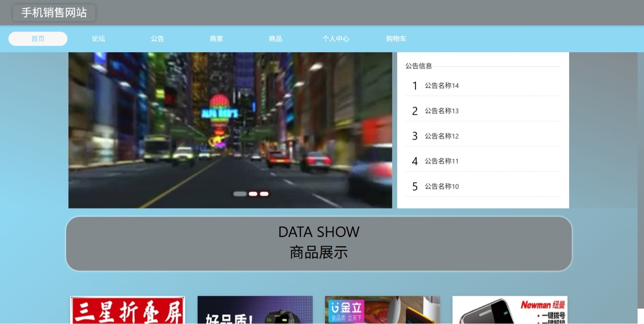Viewport: 644px width, 324px height.
Task: Open the Newman 纽曼 product thumbnail
Action: click(x=510, y=310)
